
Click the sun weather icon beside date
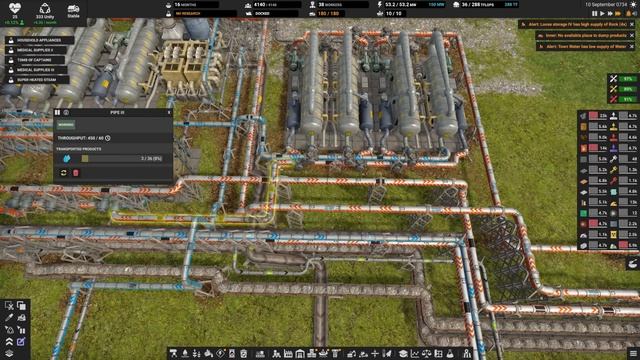pyautogui.click(x=633, y=4)
